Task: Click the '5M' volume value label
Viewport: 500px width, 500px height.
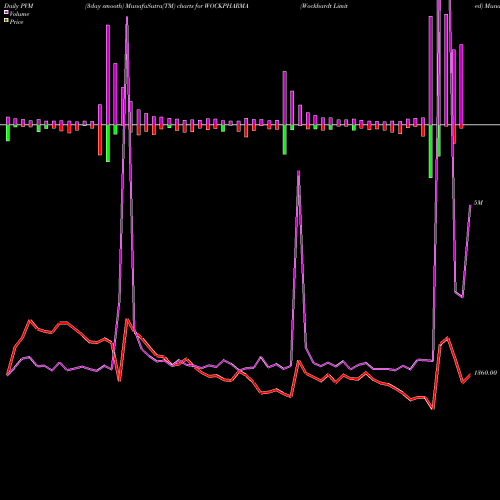Action: click(x=478, y=203)
